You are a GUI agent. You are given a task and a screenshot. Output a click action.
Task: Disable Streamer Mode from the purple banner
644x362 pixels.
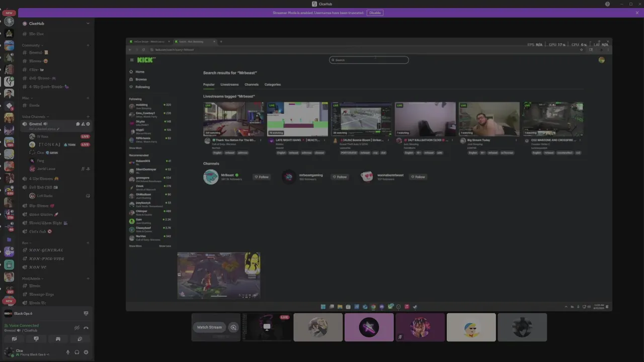pos(374,13)
